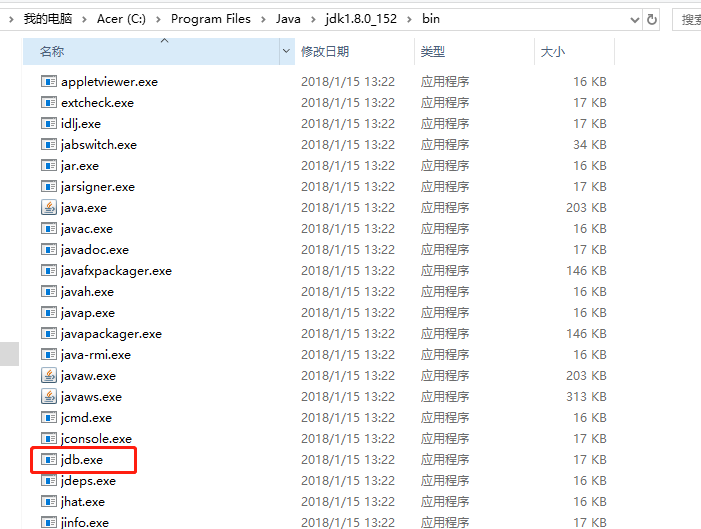Viewport: 701px width, 529px height.
Task: Click the jar.exe file icon
Action: pos(49,165)
